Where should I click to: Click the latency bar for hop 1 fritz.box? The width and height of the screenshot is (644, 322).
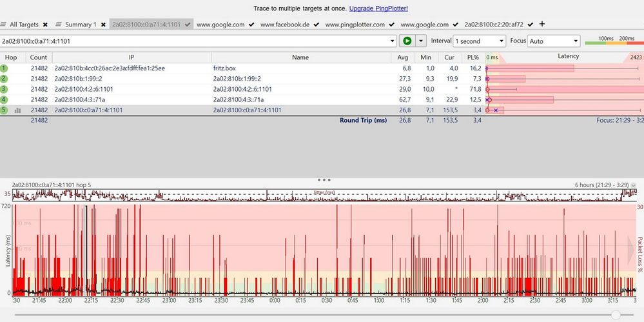[x=530, y=68]
